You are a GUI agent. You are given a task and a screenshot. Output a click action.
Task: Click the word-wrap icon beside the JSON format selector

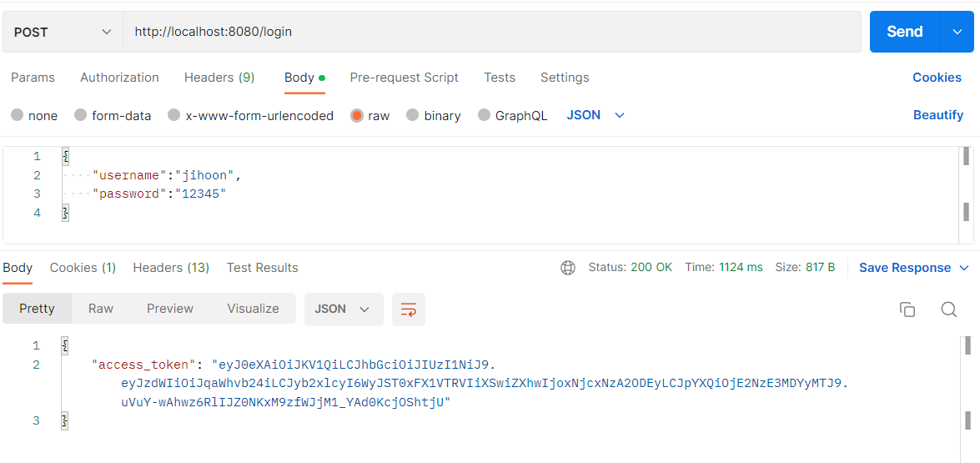(408, 310)
